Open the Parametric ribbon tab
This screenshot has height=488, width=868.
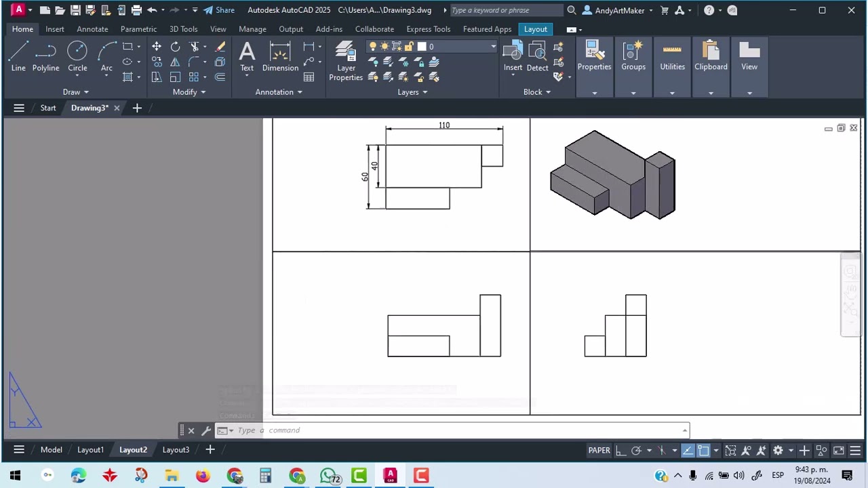[x=138, y=29]
